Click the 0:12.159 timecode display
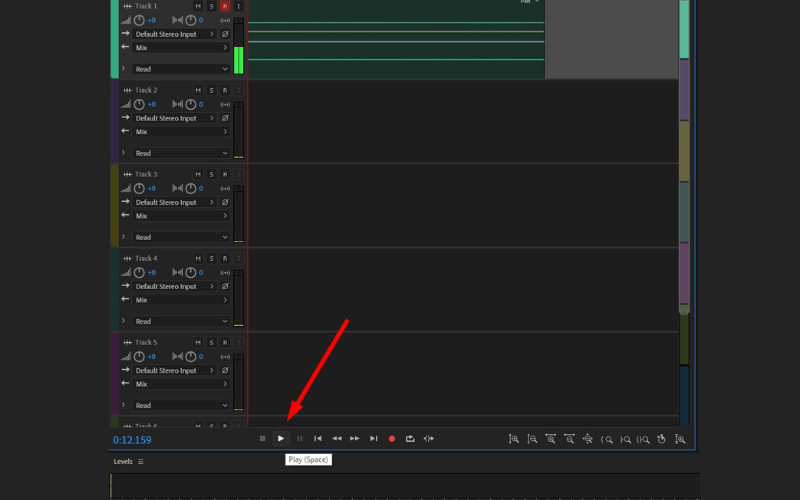Image resolution: width=800 pixels, height=500 pixels. pos(132,440)
